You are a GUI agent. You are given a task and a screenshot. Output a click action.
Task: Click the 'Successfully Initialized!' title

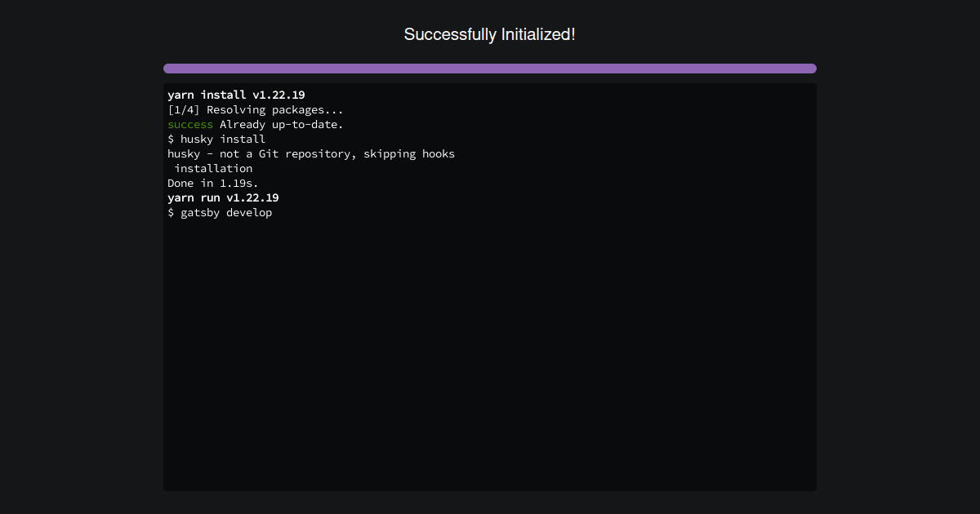pyautogui.click(x=489, y=34)
